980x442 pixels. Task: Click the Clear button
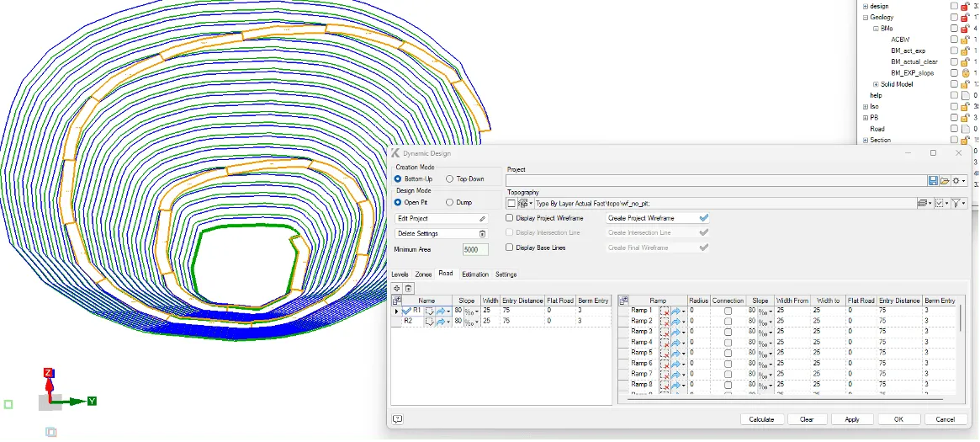coord(807,419)
